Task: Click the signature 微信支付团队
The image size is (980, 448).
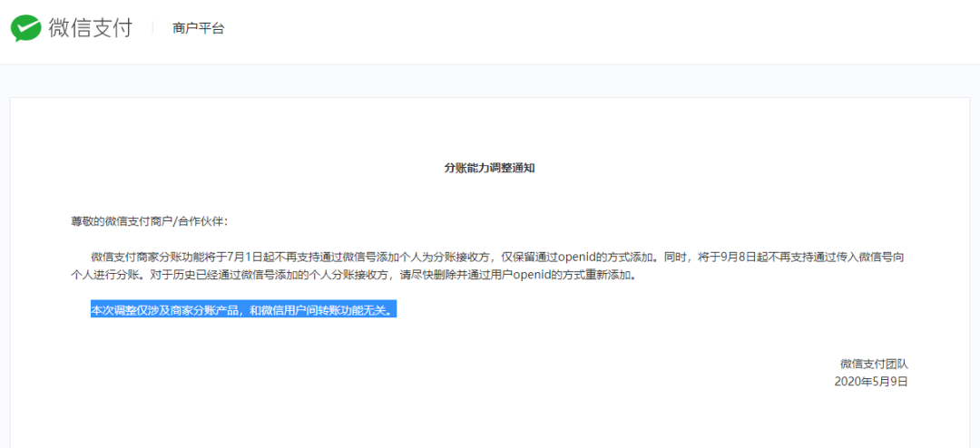Action: 874,364
